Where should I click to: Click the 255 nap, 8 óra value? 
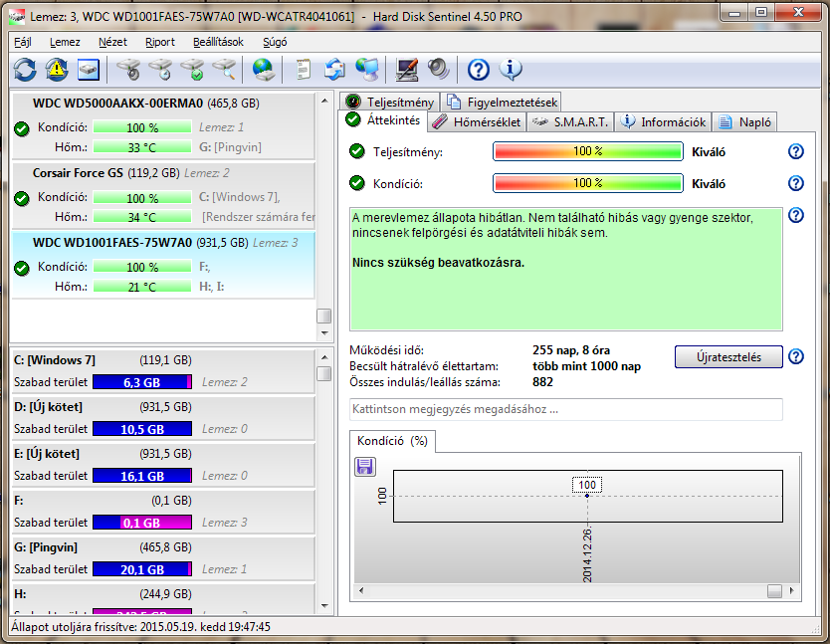click(570, 350)
